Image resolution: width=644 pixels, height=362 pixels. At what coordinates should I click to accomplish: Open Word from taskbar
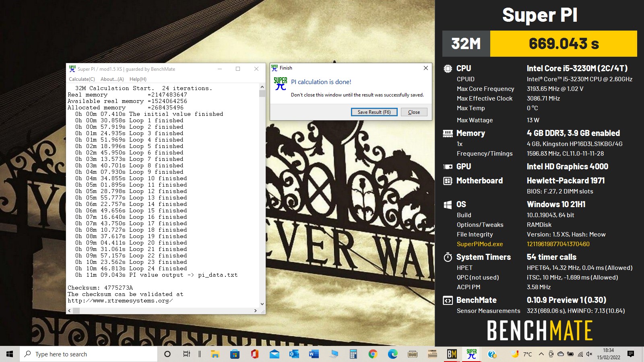pyautogui.click(x=314, y=354)
